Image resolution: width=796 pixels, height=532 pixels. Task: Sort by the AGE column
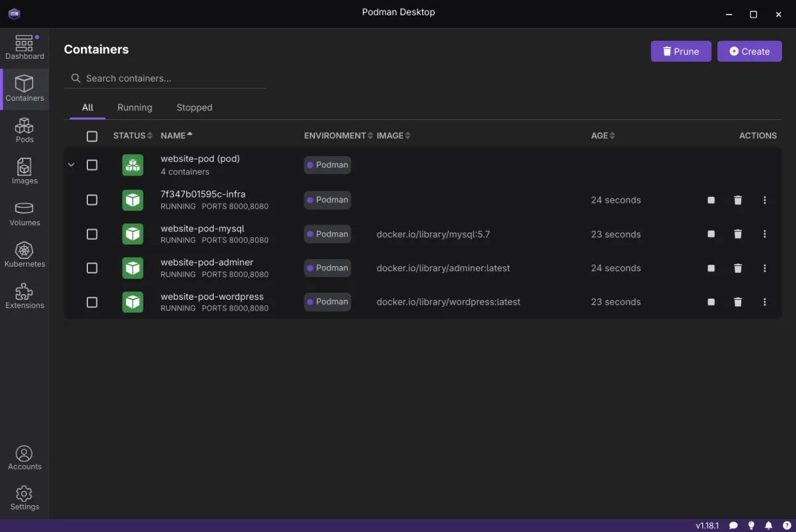click(x=603, y=136)
